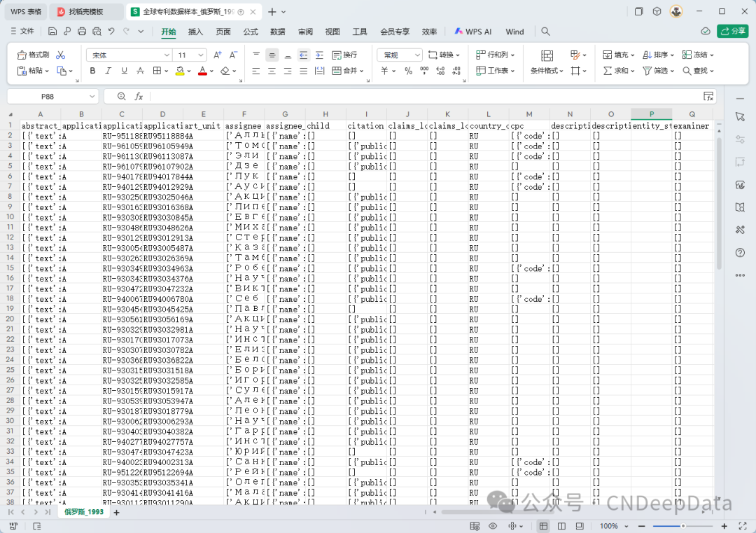Click the Format Painter (格式刷) button
The image size is (756, 533).
34,55
